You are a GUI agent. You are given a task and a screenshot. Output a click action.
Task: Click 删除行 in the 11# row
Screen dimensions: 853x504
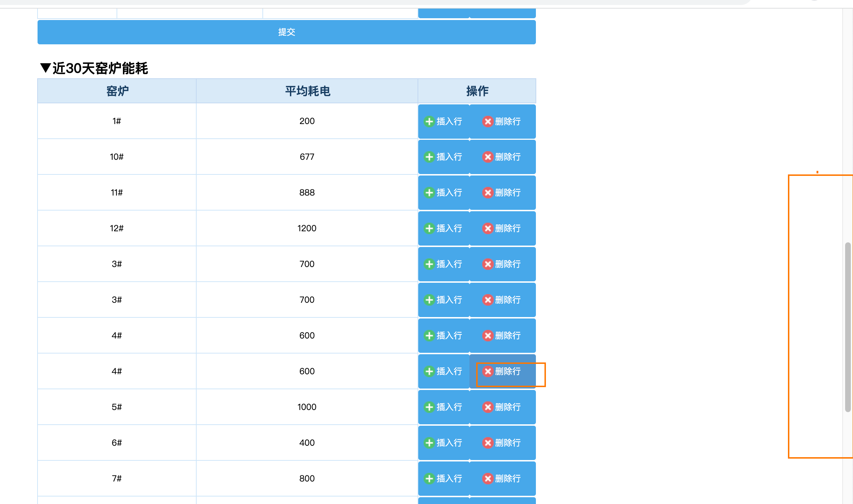pos(503,193)
